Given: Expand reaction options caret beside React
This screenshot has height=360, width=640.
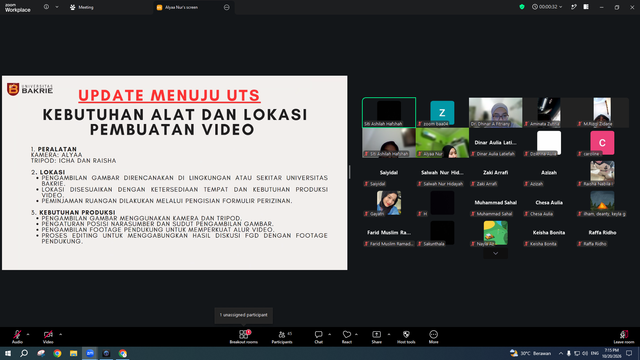Looking at the screenshot, I should pos(356,334).
